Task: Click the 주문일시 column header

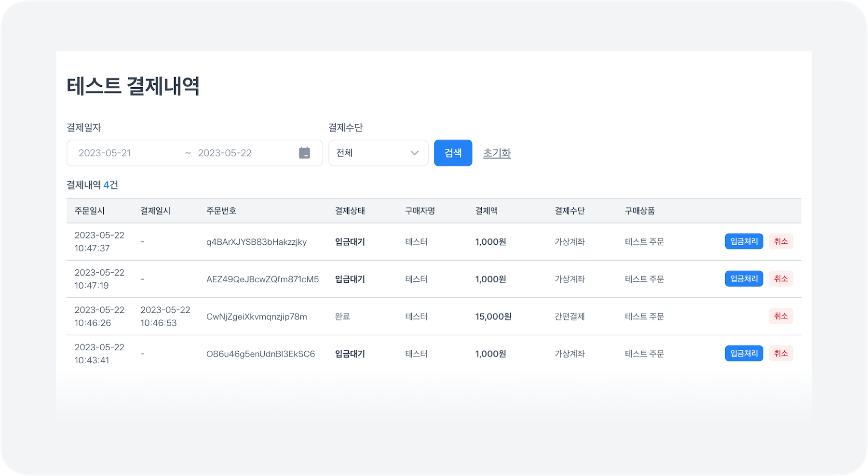Action: (x=90, y=211)
